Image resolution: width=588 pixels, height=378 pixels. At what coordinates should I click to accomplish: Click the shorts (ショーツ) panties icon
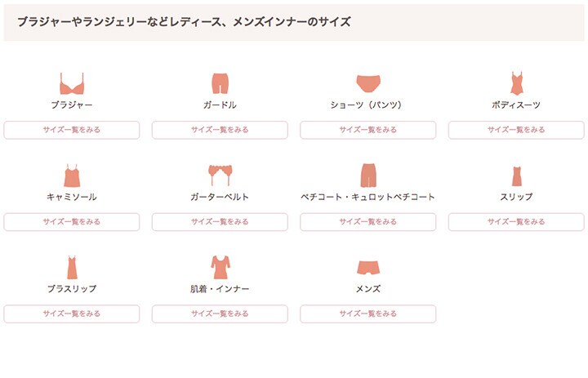[x=367, y=83]
